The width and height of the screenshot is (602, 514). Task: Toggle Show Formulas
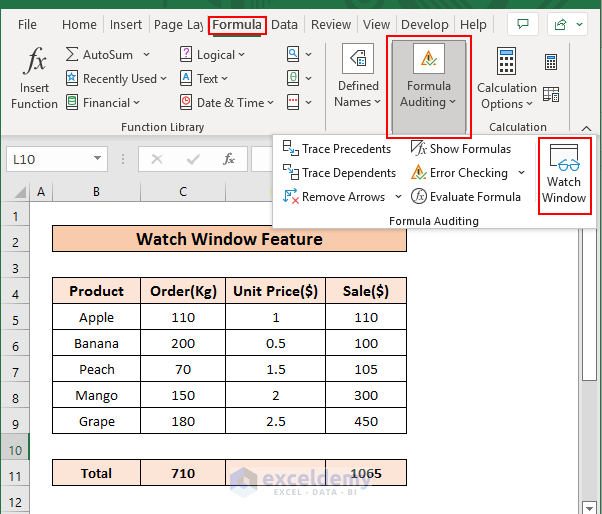(461, 149)
